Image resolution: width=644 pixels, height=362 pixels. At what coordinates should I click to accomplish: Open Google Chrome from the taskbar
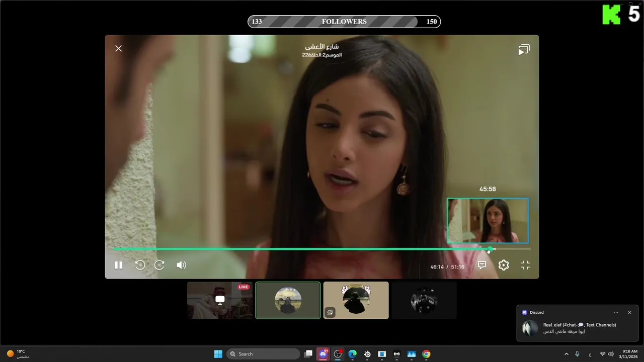click(426, 354)
